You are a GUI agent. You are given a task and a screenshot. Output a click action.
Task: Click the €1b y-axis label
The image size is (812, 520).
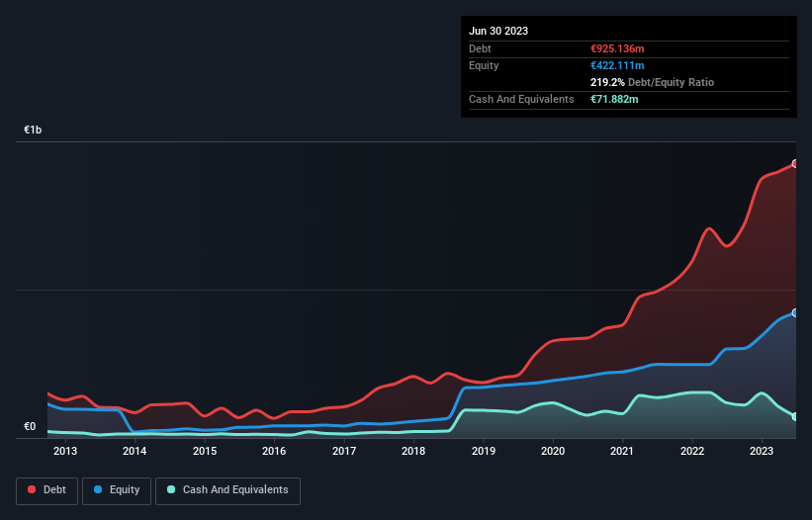click(x=33, y=130)
